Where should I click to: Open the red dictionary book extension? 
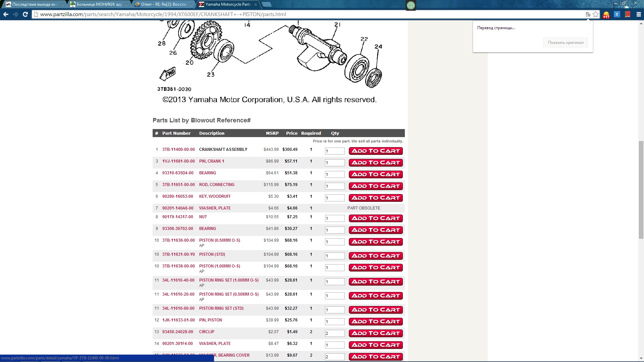tap(628, 14)
